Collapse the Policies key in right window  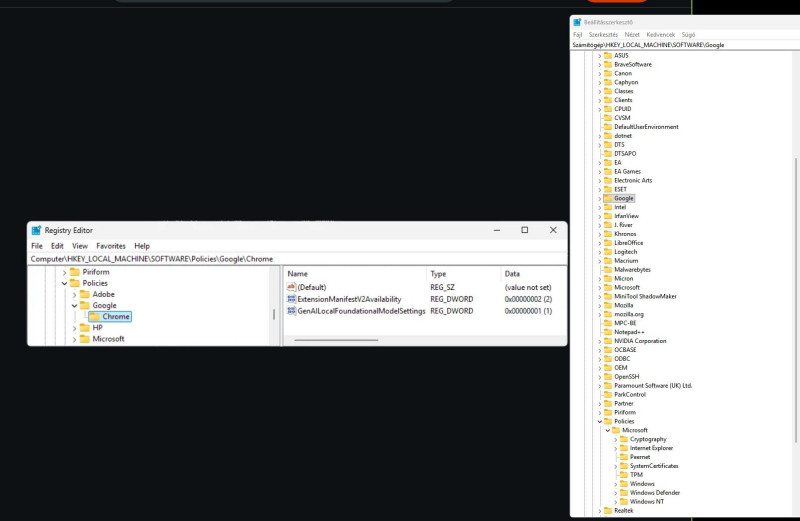pos(600,421)
